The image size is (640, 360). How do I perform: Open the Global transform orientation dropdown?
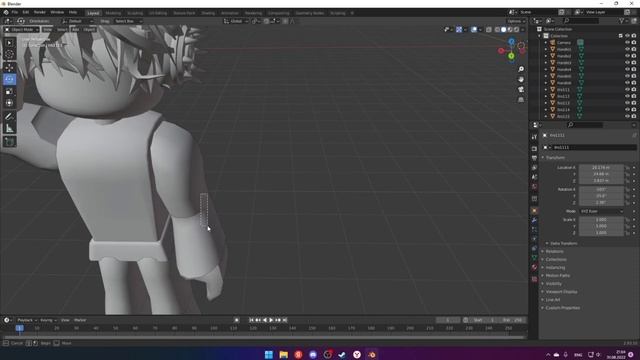(236, 21)
